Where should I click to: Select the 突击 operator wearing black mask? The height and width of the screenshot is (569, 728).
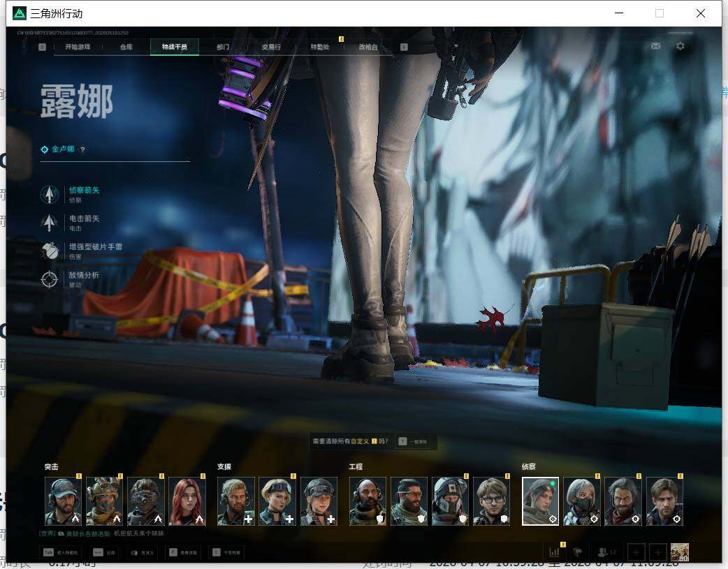pos(146,501)
